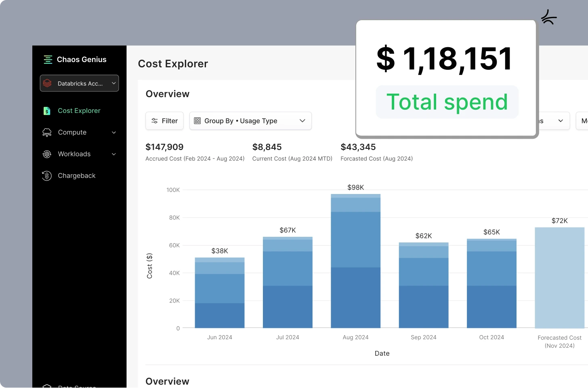Click the Filter button
Viewport: 588px width, 388px height.
pyautogui.click(x=164, y=121)
